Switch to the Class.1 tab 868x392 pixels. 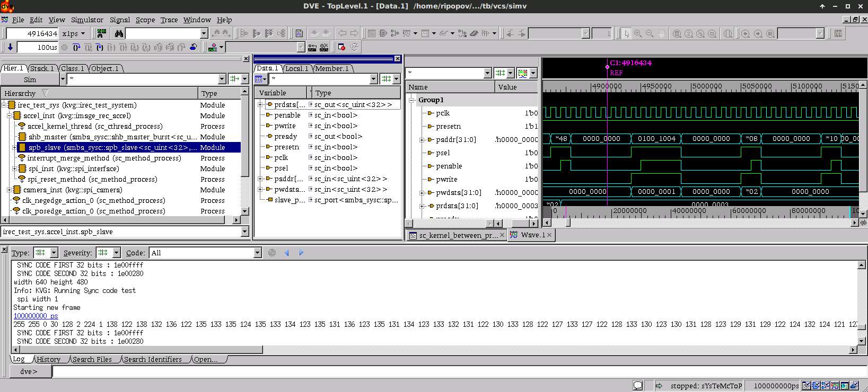72,68
